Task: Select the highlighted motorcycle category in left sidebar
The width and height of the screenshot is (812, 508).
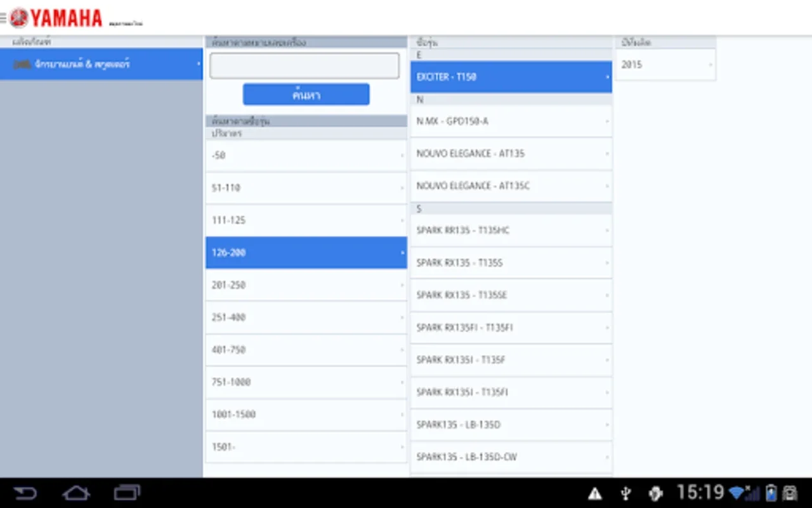Action: coord(101,64)
